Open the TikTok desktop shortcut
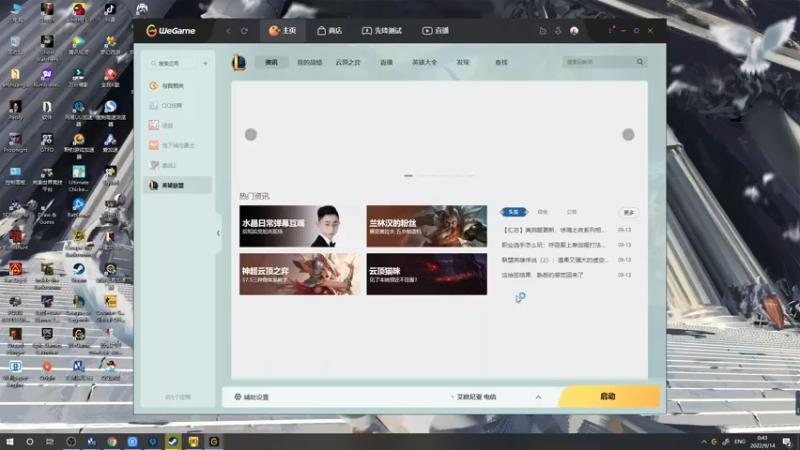This screenshot has width=800, height=450. click(x=110, y=12)
